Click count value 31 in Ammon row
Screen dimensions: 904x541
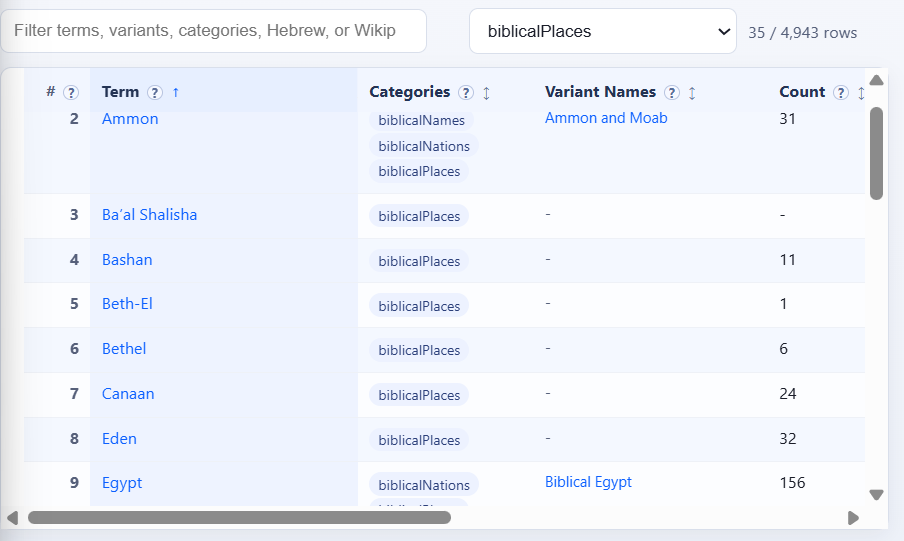click(x=788, y=119)
